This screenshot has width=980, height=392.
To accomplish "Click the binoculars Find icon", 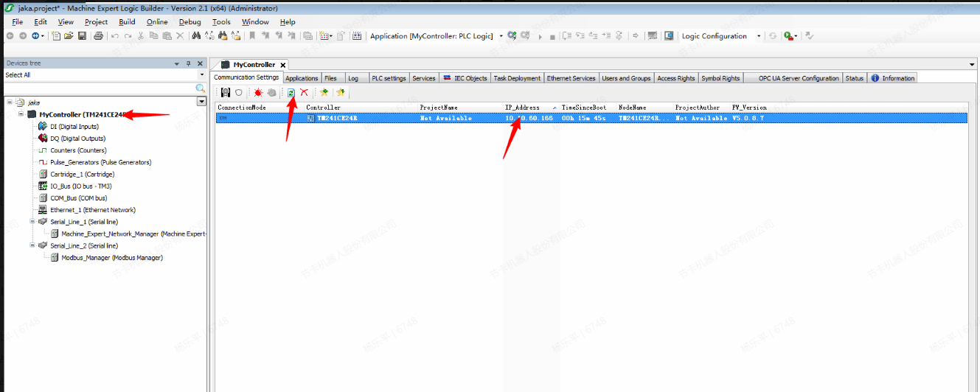I will click(196, 36).
